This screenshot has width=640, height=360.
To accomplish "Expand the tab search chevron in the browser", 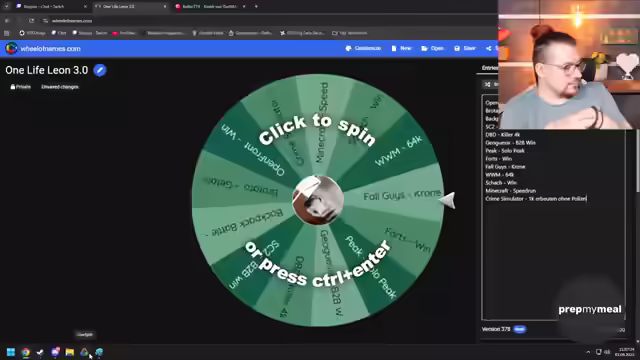I will 7,7.
